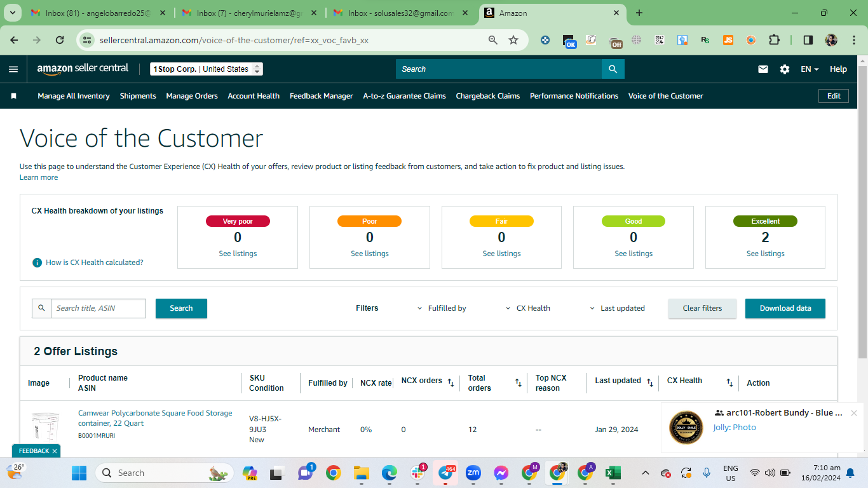Image resolution: width=868 pixels, height=488 pixels.
Task: Toggle the Chrome side panel
Action: click(x=808, y=40)
